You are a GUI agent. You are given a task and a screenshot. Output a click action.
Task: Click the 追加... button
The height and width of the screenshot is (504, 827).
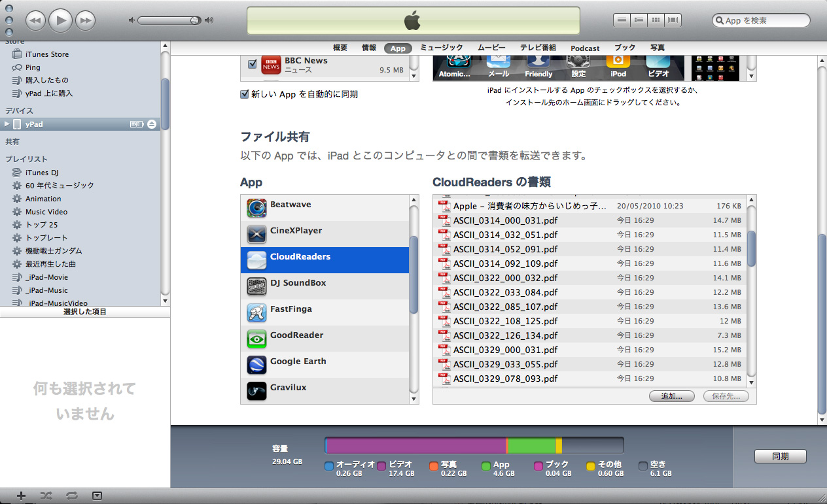pos(672,396)
